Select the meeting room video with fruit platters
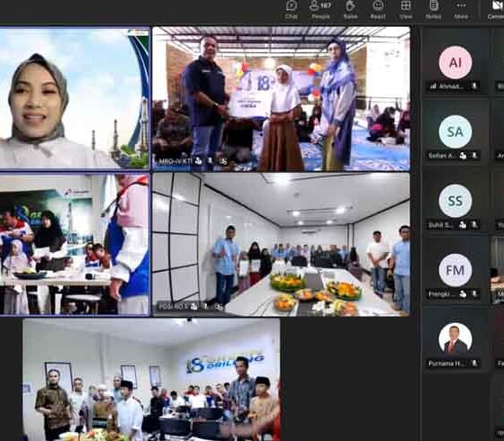The height and width of the screenshot is (441, 504). coord(281,245)
